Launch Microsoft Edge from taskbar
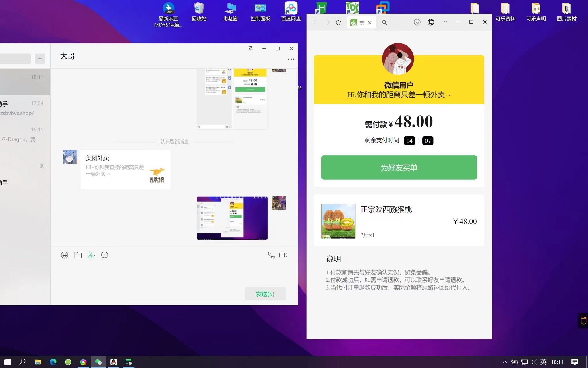The image size is (588, 368). [x=53, y=362]
